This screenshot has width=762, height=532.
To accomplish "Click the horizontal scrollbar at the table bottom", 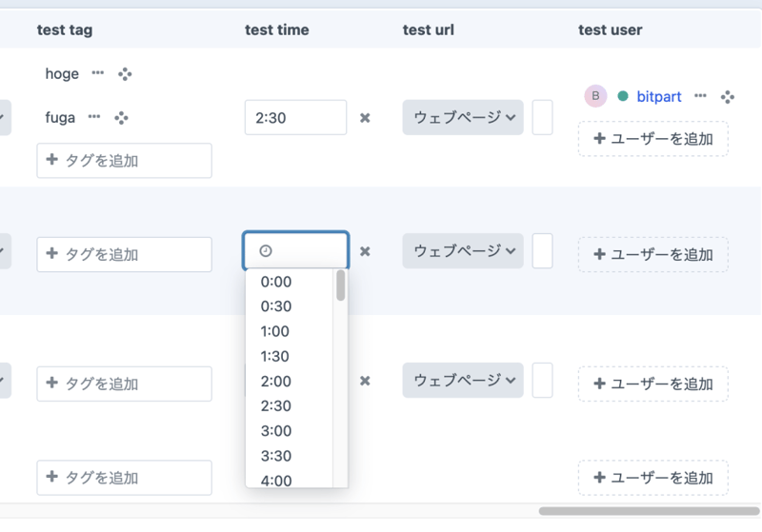I will tap(648, 511).
